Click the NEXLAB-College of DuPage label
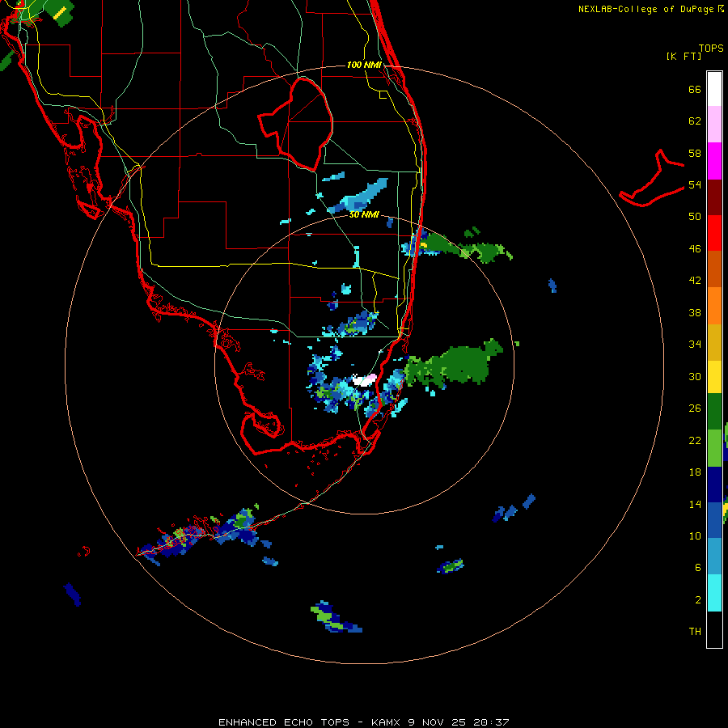The height and width of the screenshot is (728, 728). (x=646, y=9)
